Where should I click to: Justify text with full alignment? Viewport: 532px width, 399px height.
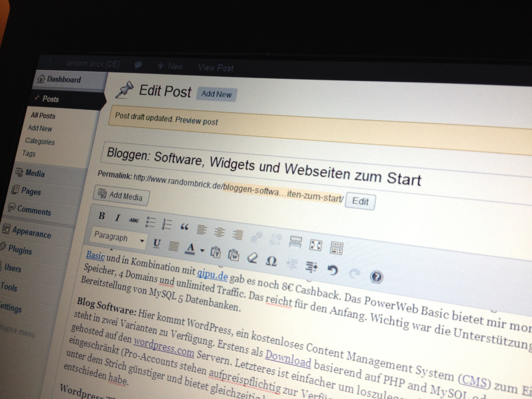(x=173, y=246)
